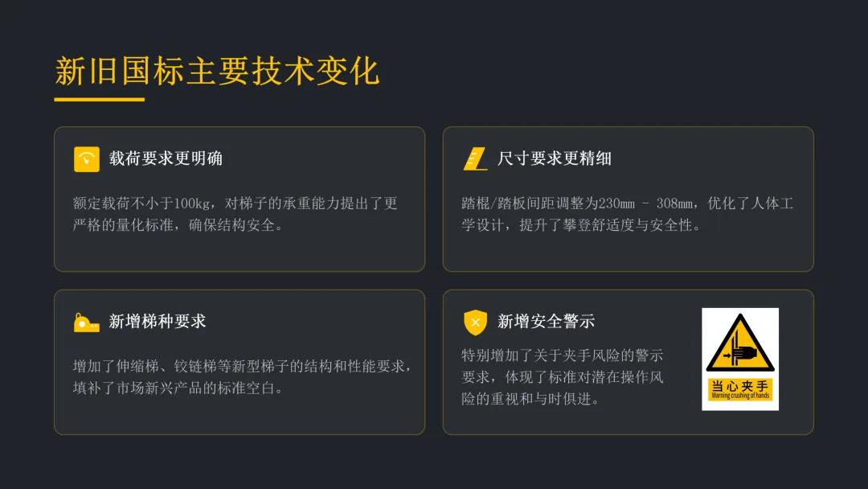Select the heading 新增安全警示

coord(546,322)
